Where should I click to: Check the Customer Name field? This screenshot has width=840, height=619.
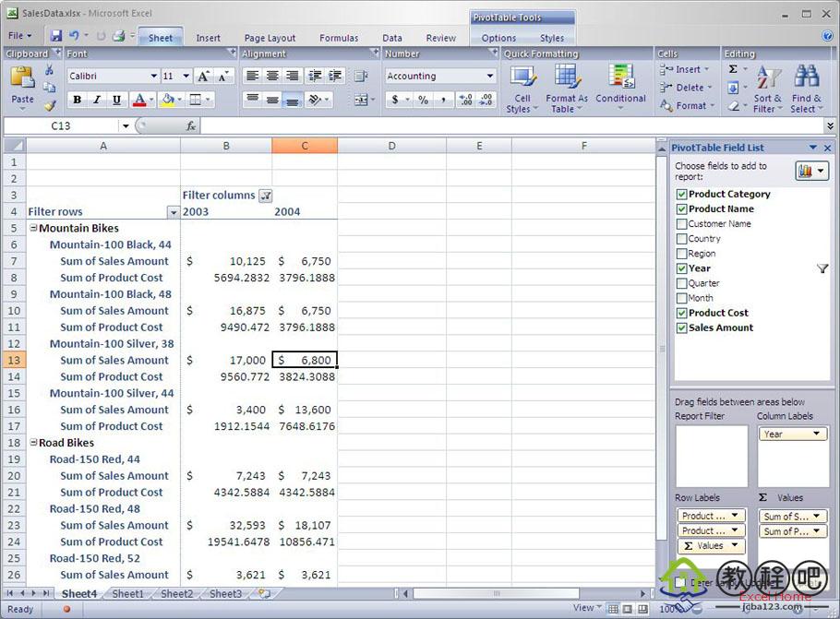[681, 224]
